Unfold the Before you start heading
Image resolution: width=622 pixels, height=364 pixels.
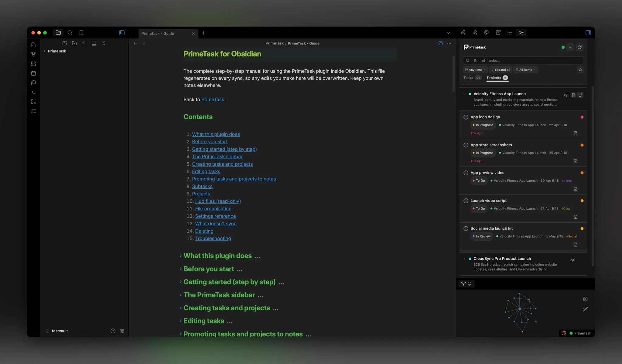(x=180, y=269)
